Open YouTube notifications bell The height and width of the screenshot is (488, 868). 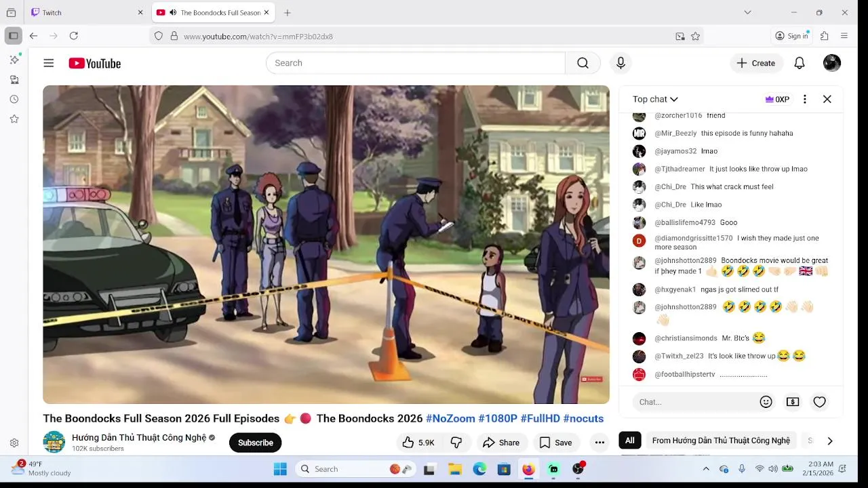pyautogui.click(x=800, y=63)
